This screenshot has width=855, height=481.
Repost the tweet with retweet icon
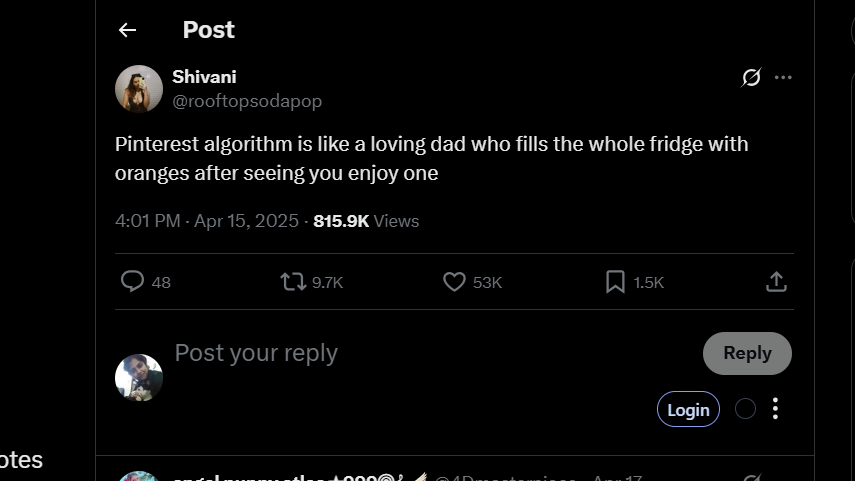pos(293,282)
